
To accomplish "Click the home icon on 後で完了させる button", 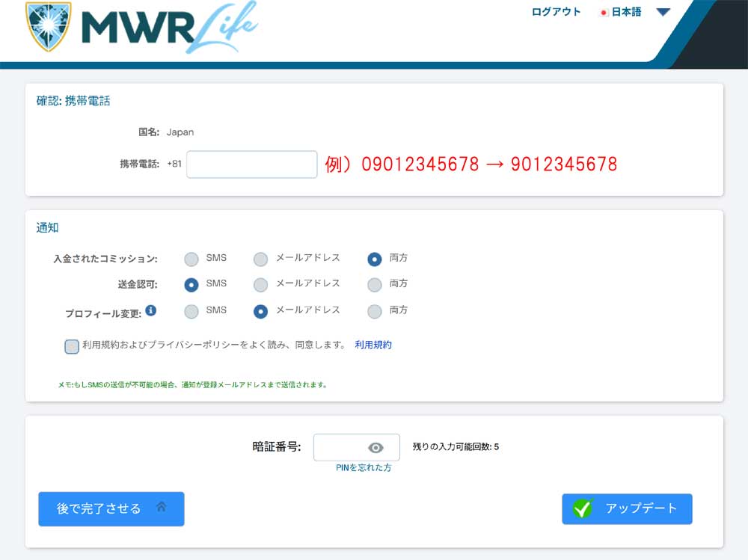I will click(x=161, y=507).
